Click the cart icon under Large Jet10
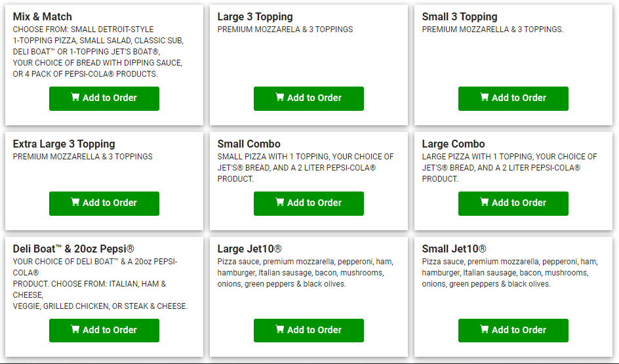Image resolution: width=619 pixels, height=364 pixels. click(280, 329)
